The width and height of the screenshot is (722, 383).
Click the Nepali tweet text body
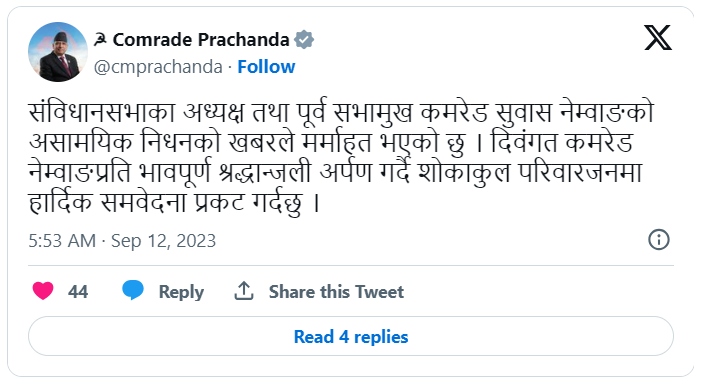(341, 157)
